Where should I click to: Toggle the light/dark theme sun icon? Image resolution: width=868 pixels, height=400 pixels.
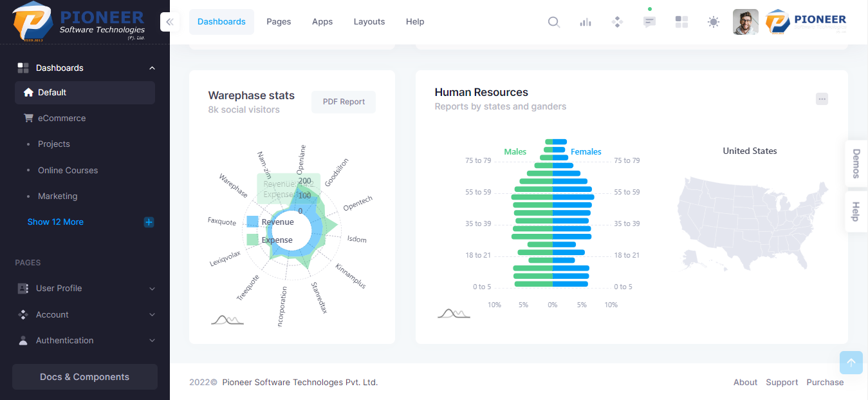pos(714,22)
